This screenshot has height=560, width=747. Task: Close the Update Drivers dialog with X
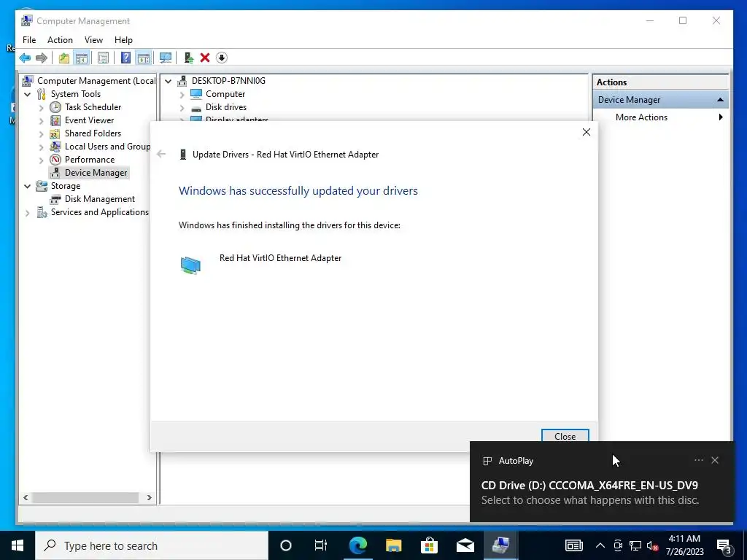587,132
